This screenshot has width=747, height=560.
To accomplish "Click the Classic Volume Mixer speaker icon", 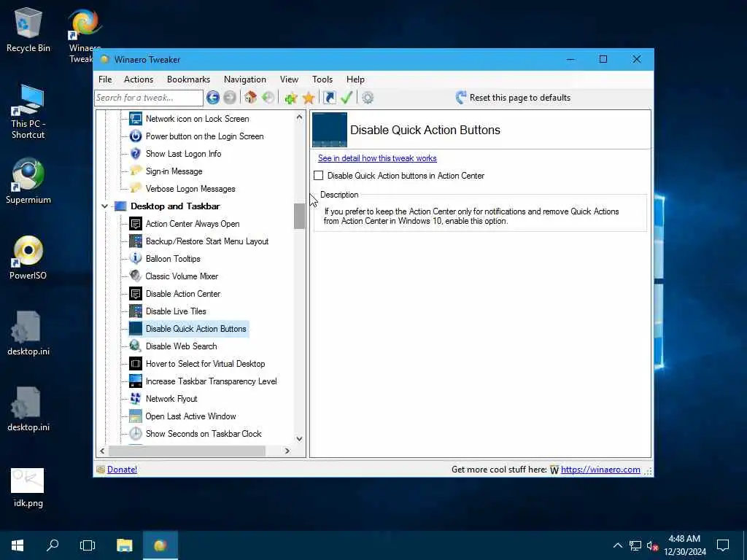I will (136, 276).
